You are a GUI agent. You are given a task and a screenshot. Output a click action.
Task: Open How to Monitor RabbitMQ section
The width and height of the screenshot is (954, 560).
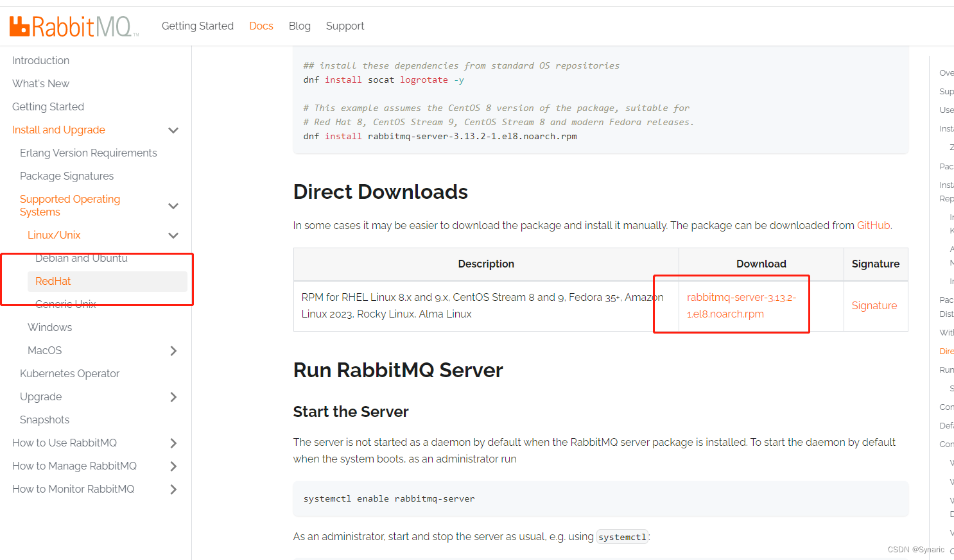coord(73,489)
